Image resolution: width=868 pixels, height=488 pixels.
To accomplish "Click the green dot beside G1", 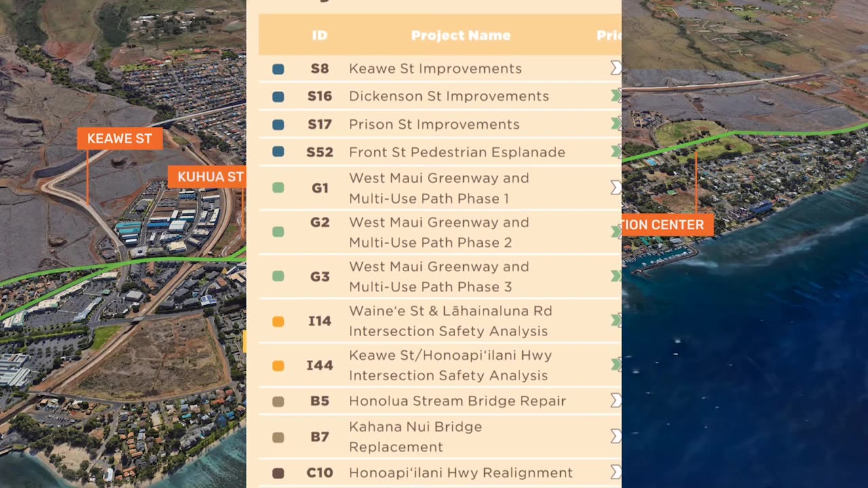I will click(x=278, y=188).
